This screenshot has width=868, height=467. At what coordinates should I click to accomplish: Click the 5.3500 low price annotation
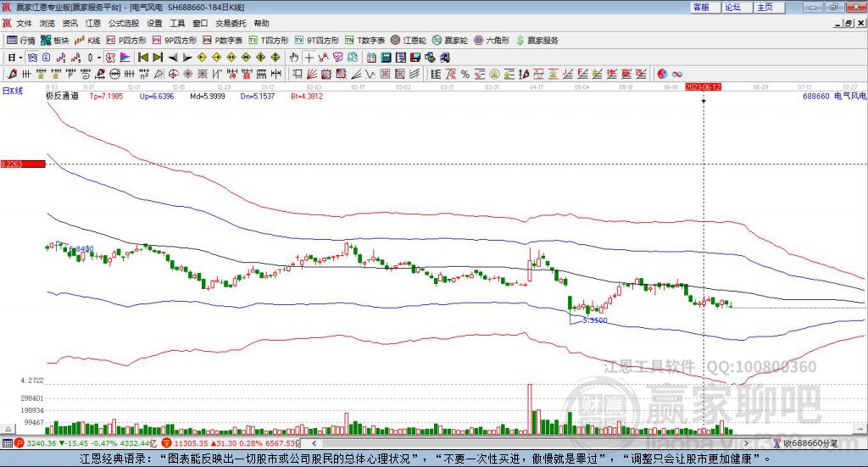[595, 320]
